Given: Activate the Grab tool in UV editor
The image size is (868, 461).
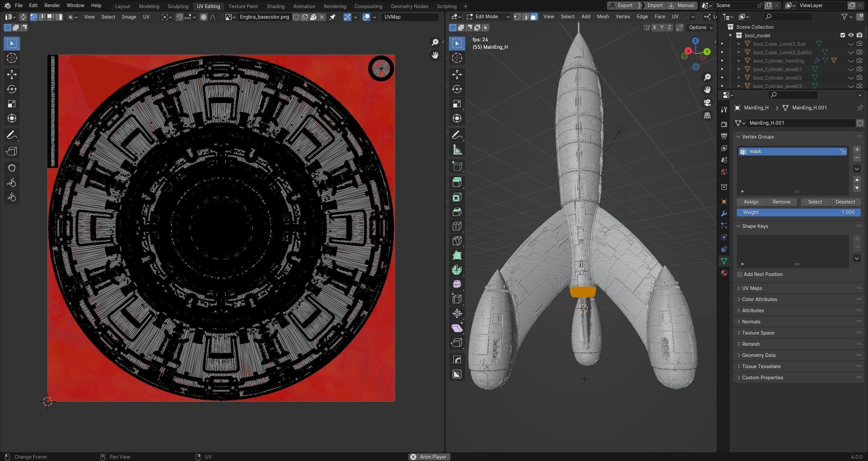Looking at the screenshot, I should [12, 168].
